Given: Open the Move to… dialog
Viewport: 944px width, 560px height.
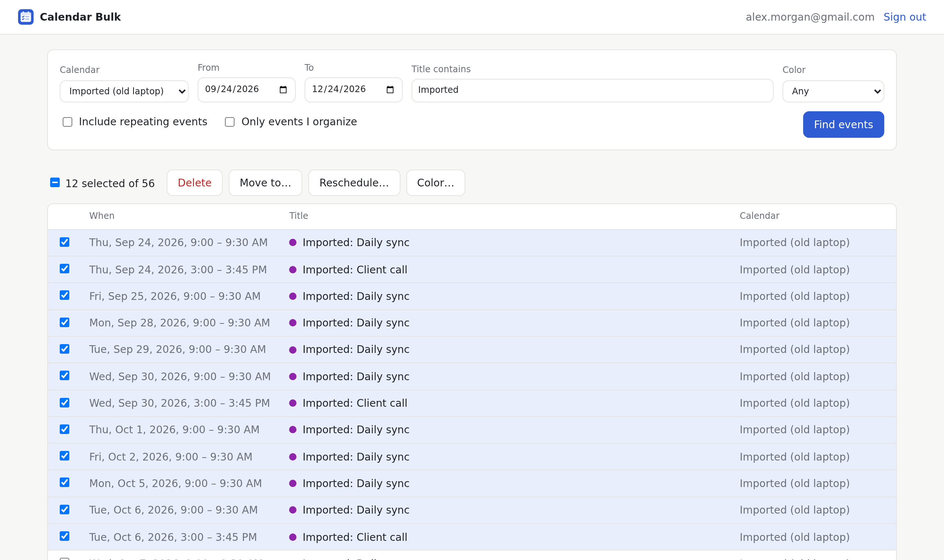Looking at the screenshot, I should [x=265, y=183].
